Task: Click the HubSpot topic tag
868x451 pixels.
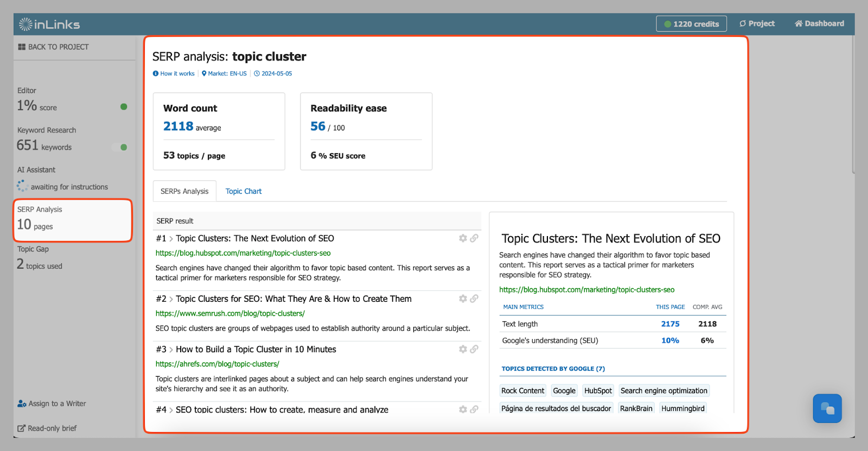Action: [598, 391]
